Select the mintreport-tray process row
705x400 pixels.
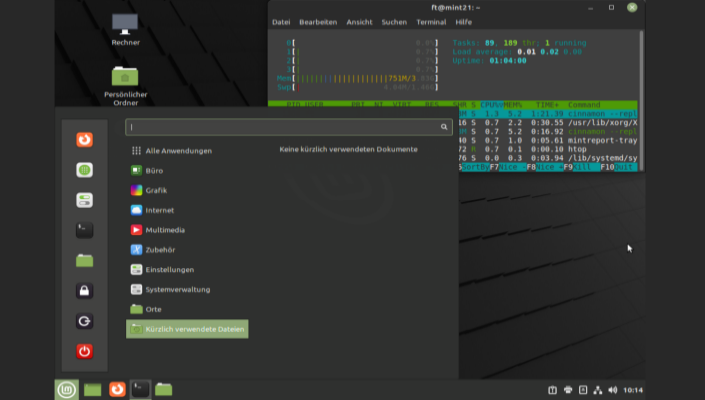click(548, 140)
